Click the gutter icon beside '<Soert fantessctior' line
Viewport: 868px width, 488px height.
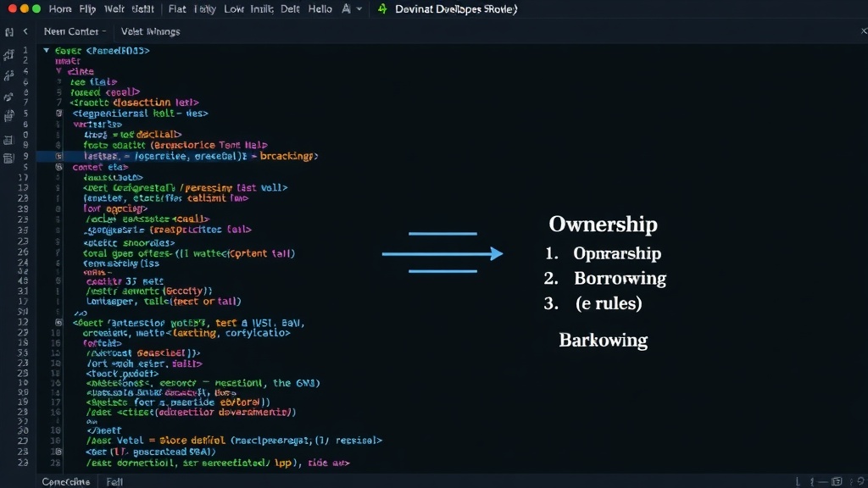click(58, 322)
